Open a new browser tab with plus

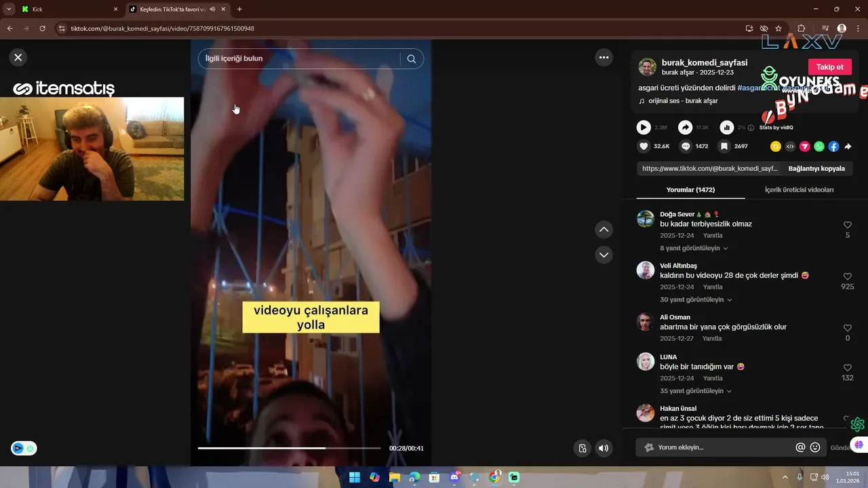[x=239, y=9]
